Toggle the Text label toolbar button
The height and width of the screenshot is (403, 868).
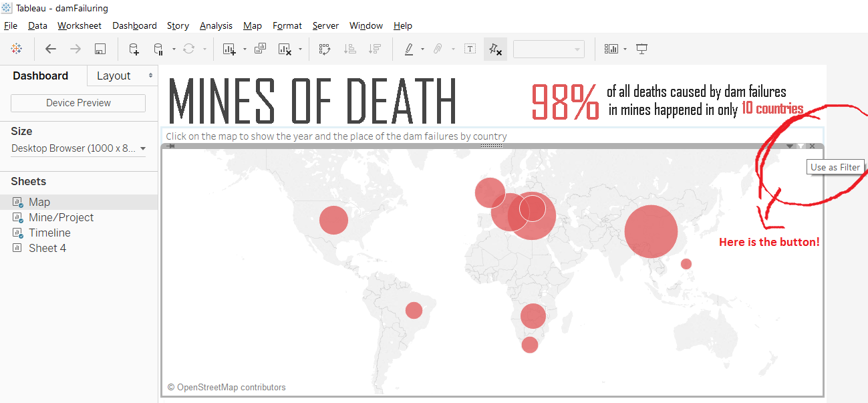[470, 49]
